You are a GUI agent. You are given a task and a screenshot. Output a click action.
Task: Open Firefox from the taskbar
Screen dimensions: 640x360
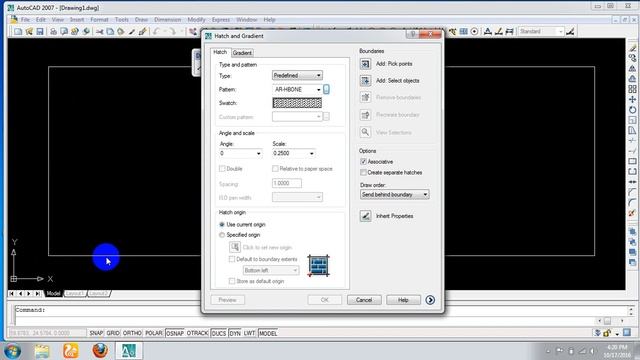[x=100, y=351]
